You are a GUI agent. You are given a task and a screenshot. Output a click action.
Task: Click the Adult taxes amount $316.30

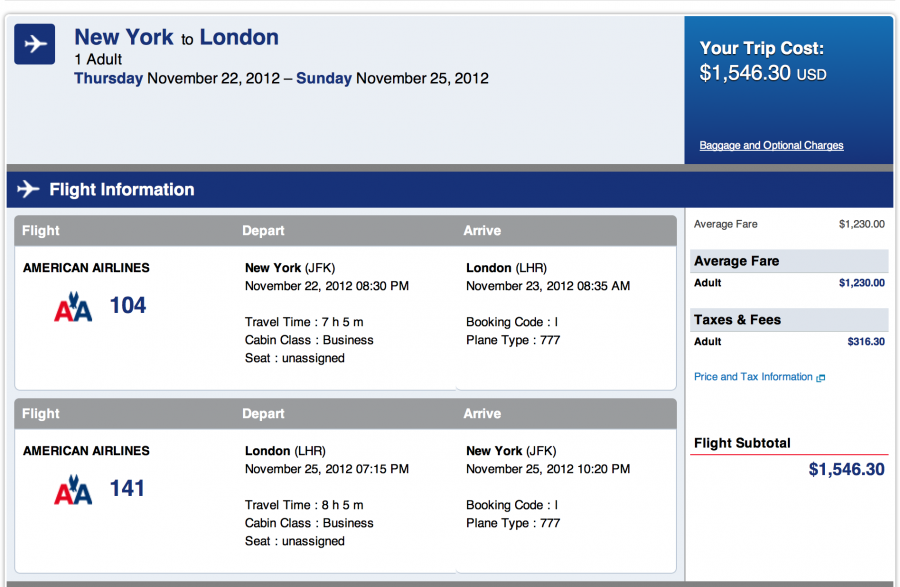click(x=866, y=342)
